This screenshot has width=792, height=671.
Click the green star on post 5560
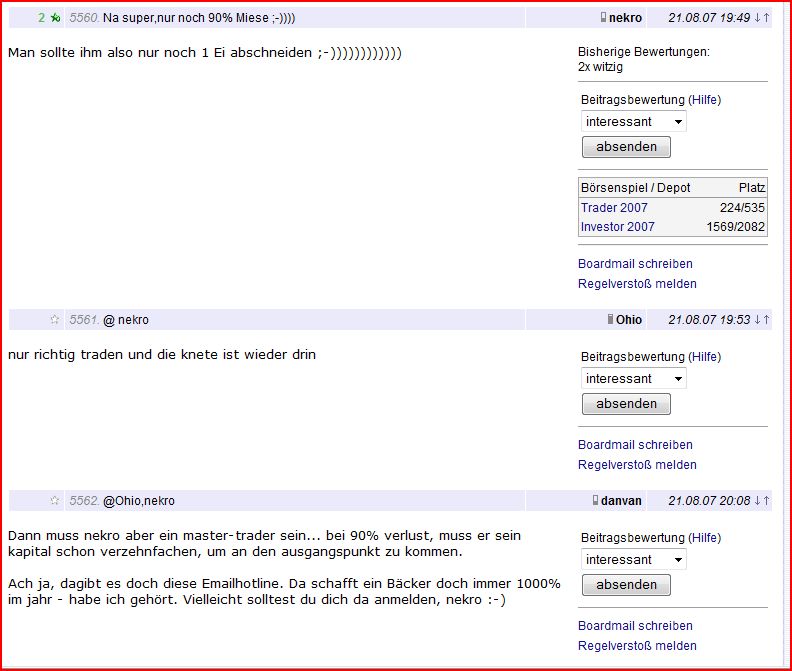pos(56,18)
